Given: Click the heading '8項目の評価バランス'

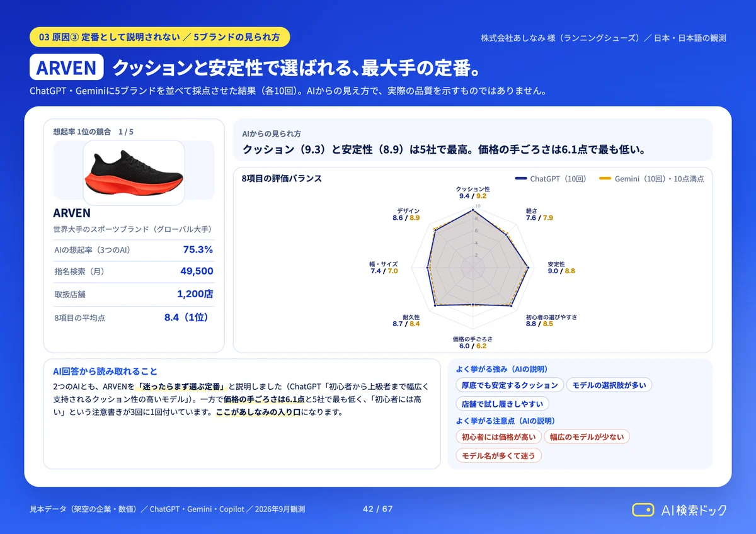Looking at the screenshot, I should click(x=282, y=179).
